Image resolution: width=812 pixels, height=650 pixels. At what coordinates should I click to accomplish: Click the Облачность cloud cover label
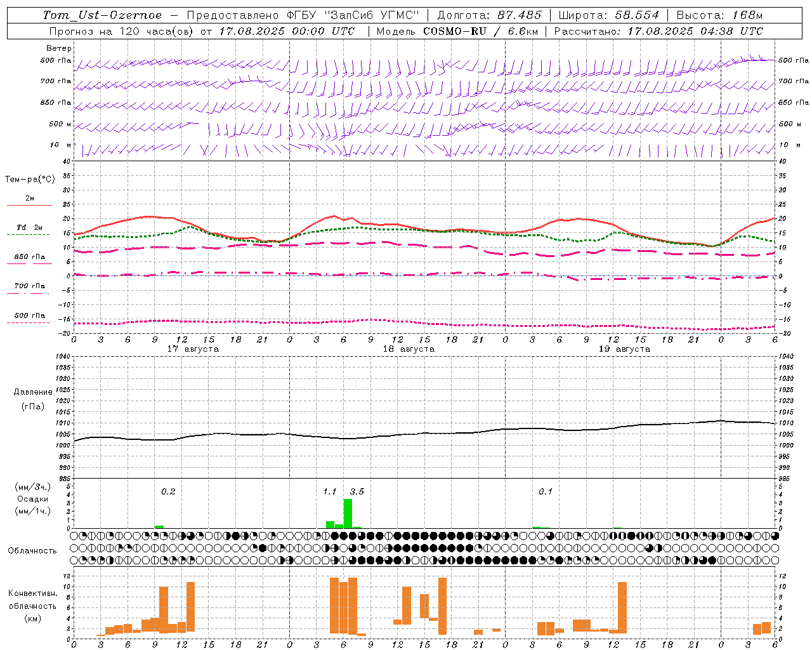pos(32,551)
